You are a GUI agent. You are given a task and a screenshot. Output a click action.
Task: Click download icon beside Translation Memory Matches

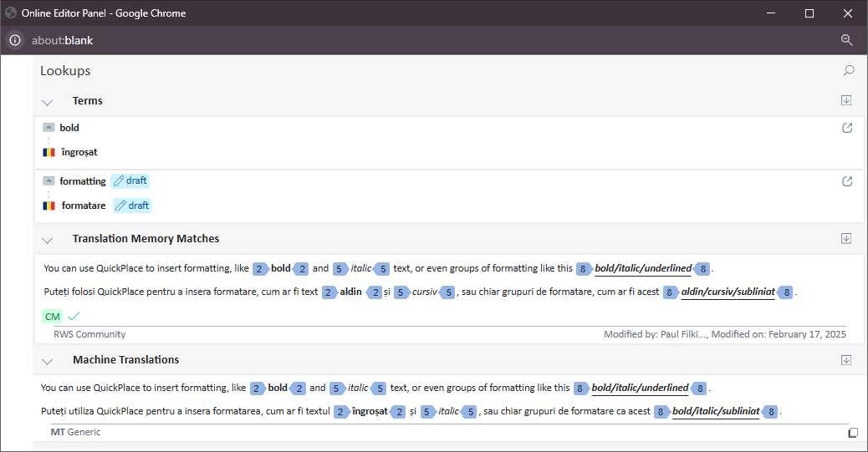(x=846, y=238)
